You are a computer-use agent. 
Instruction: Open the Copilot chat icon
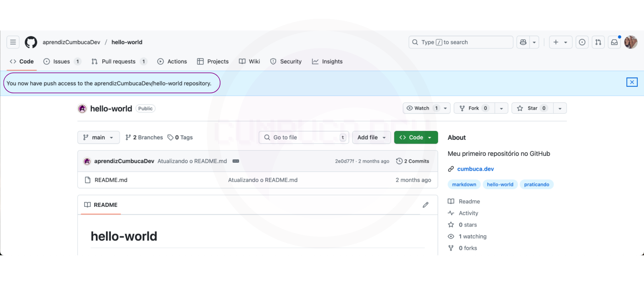[x=523, y=42]
